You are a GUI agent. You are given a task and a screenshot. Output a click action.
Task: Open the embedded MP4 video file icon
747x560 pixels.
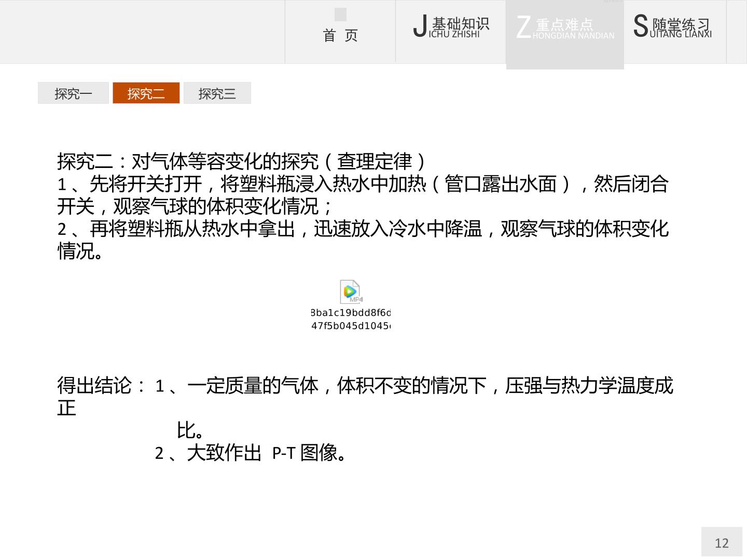click(351, 291)
